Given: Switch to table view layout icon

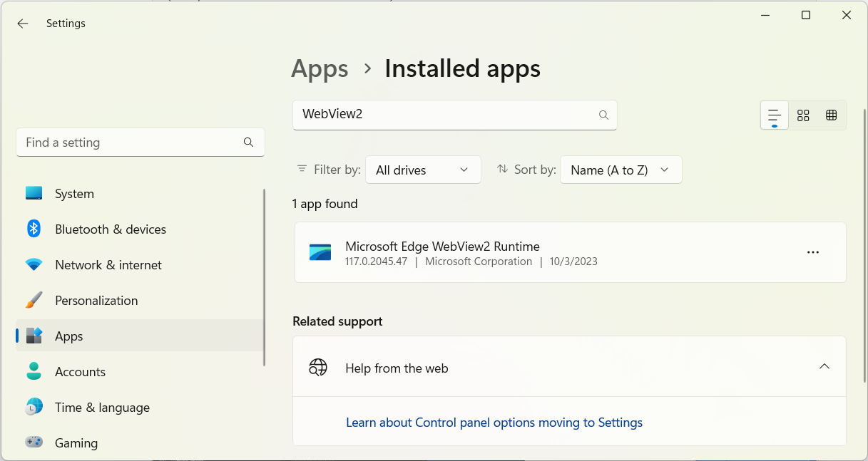Looking at the screenshot, I should [x=831, y=115].
